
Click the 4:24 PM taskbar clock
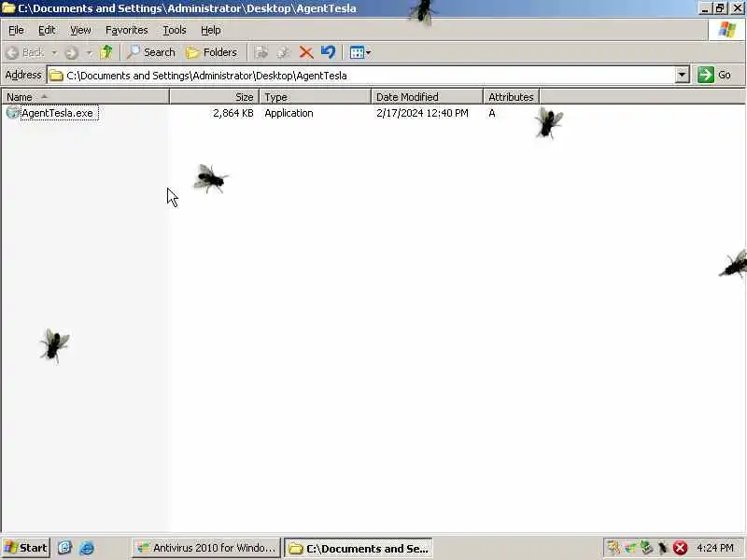coord(715,548)
